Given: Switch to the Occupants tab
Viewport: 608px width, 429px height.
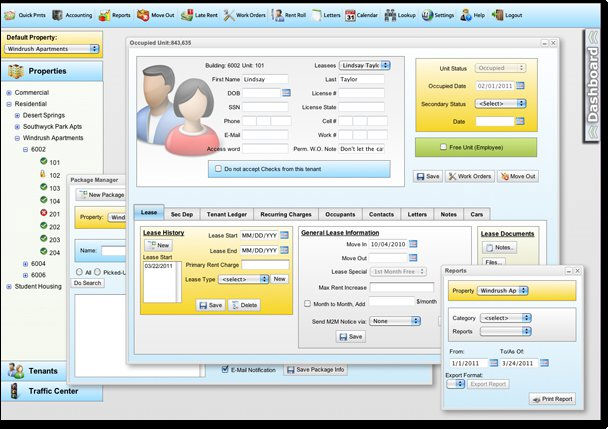Looking at the screenshot, I should [x=340, y=214].
